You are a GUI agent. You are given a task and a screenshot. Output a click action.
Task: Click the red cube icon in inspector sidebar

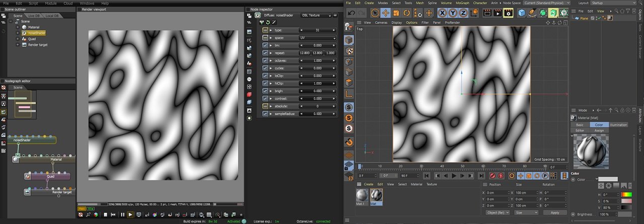click(249, 95)
